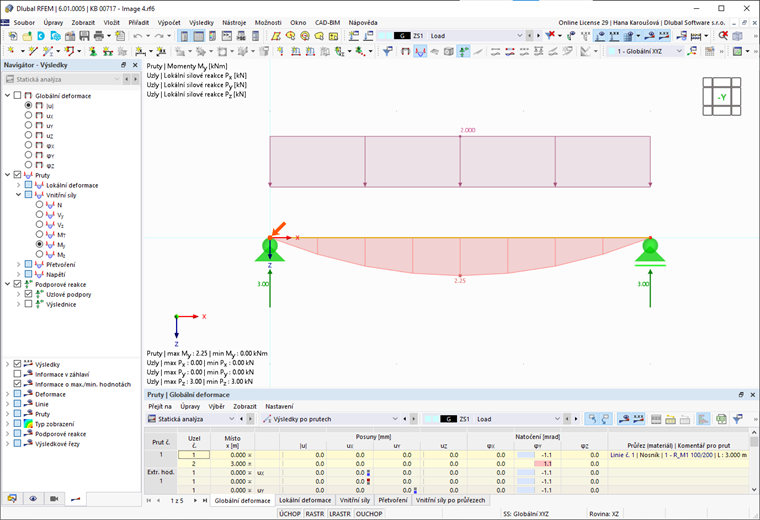Click the black G swatch in top toolbar
This screenshot has width=760, height=520.
(402, 36)
